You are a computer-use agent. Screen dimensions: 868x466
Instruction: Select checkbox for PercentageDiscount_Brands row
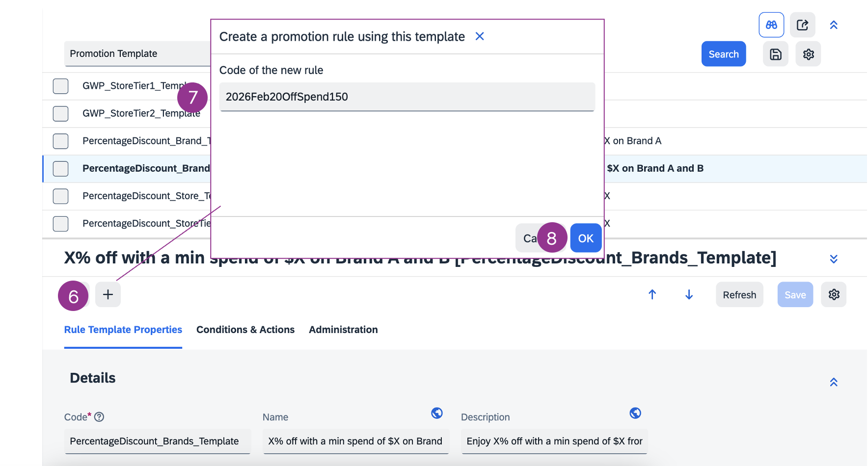[60, 168]
